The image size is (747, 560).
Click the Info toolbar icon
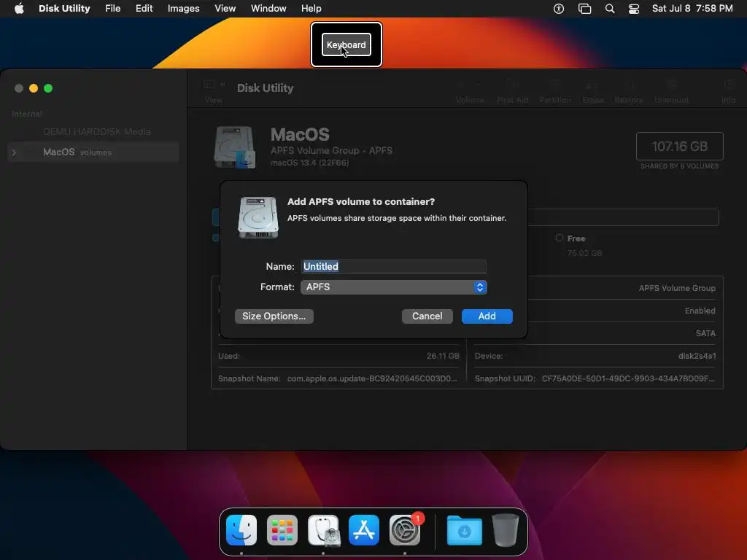[x=729, y=85]
